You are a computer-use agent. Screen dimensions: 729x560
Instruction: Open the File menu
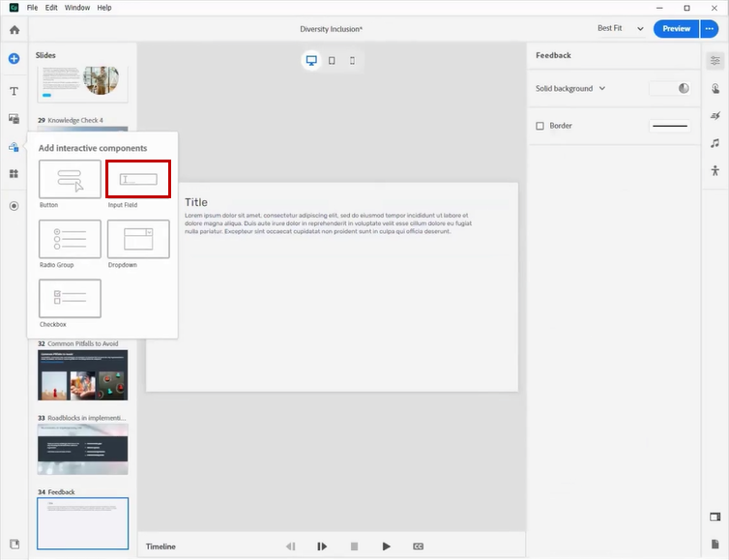click(32, 8)
